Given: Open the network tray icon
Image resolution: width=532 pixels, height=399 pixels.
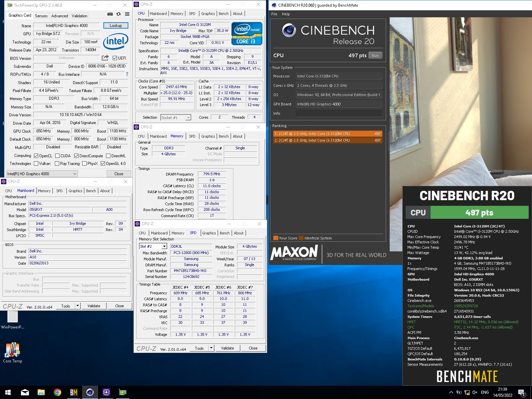Looking at the screenshot, I should (467, 392).
